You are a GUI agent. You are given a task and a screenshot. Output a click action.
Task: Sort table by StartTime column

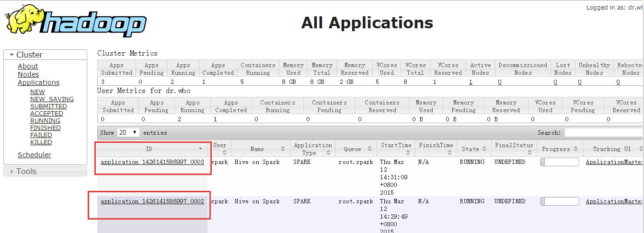tap(396, 149)
